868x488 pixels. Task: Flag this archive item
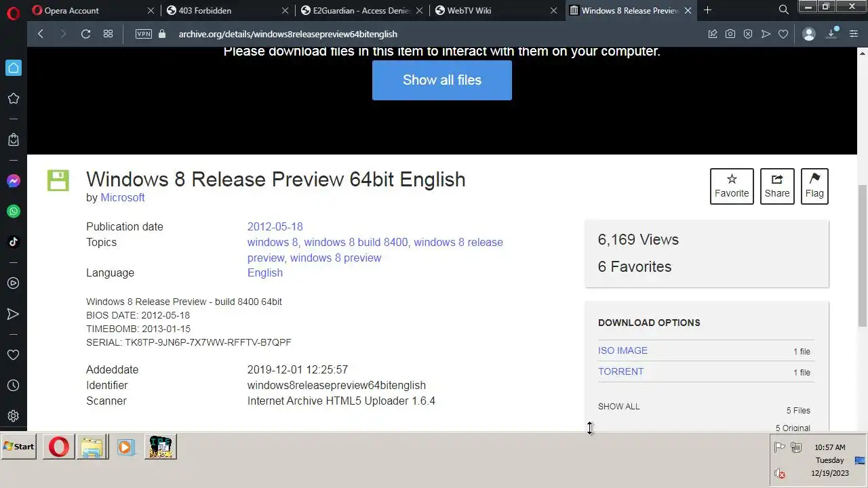[x=814, y=186]
